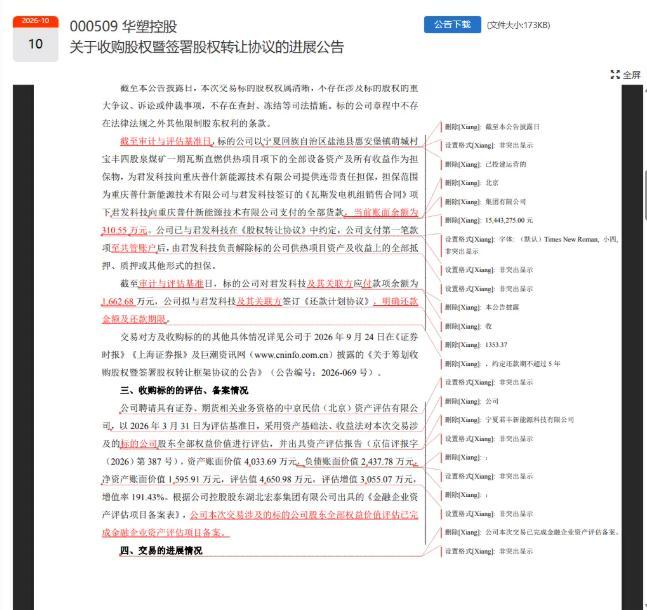
Task: Click the text 《还款计划协议》
Action: click(x=337, y=301)
